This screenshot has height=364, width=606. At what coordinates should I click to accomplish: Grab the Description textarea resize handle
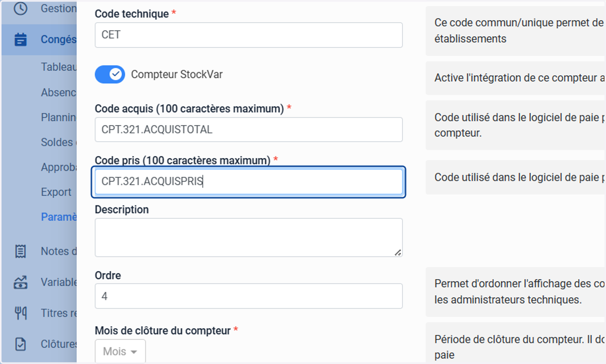(x=398, y=252)
